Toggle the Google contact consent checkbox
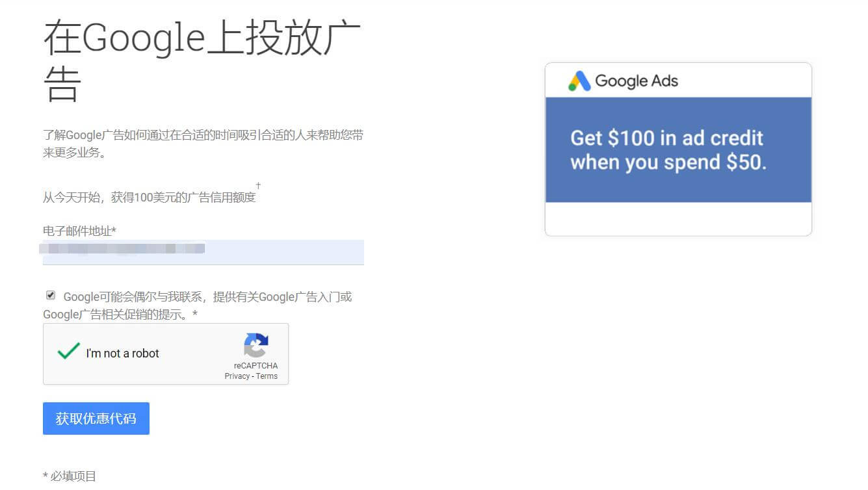 tap(51, 295)
